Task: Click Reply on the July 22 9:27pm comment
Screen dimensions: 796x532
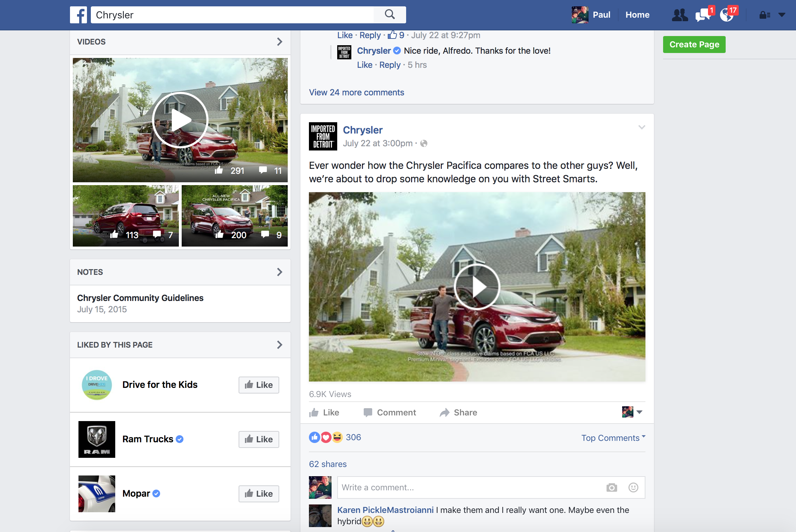Action: 370,35
